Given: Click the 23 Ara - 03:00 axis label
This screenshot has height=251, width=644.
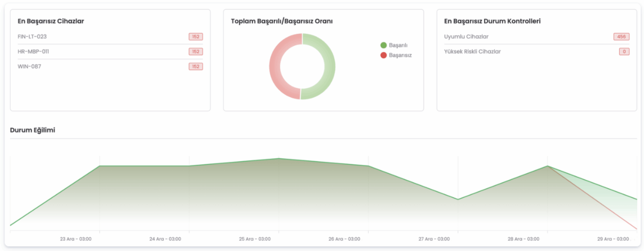Looking at the screenshot, I should (75, 239).
